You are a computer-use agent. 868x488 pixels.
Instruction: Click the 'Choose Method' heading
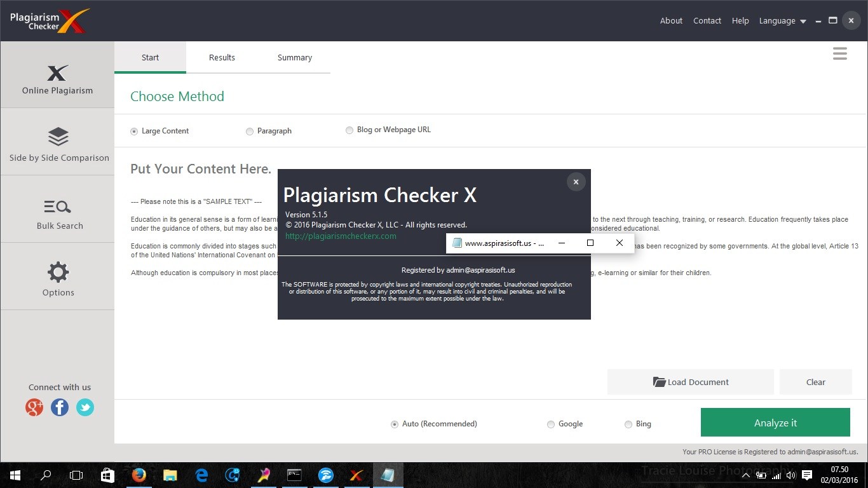coord(177,97)
